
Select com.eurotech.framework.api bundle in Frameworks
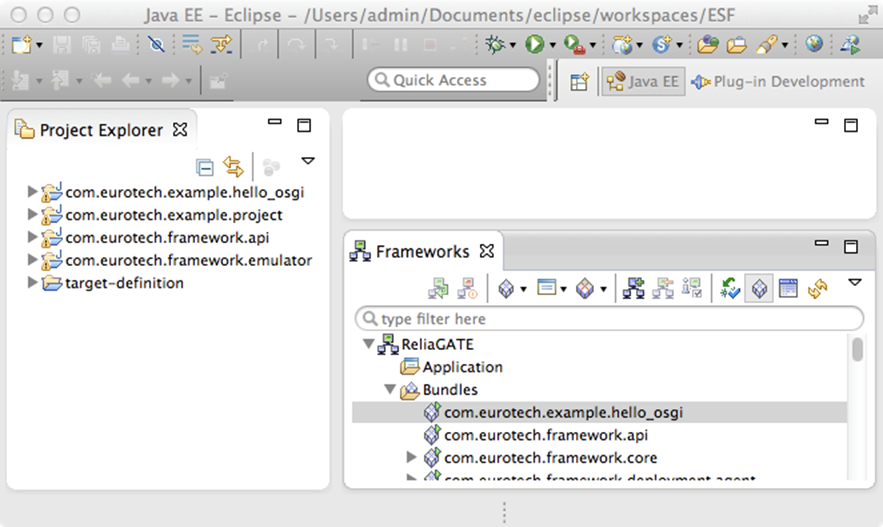point(546,435)
